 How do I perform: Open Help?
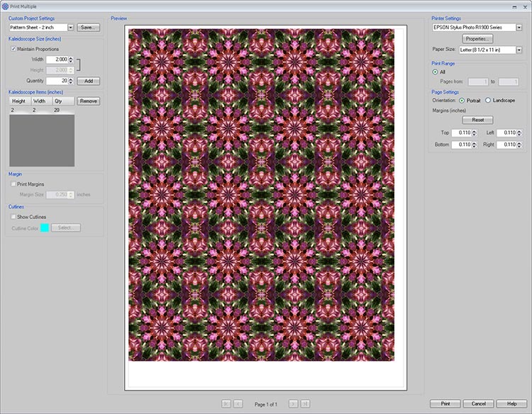point(511,403)
